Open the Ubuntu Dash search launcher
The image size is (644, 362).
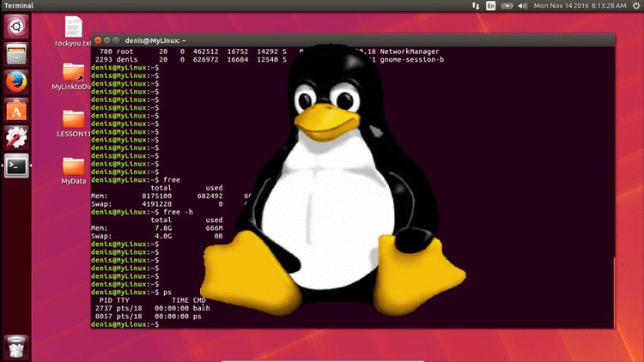click(x=16, y=27)
